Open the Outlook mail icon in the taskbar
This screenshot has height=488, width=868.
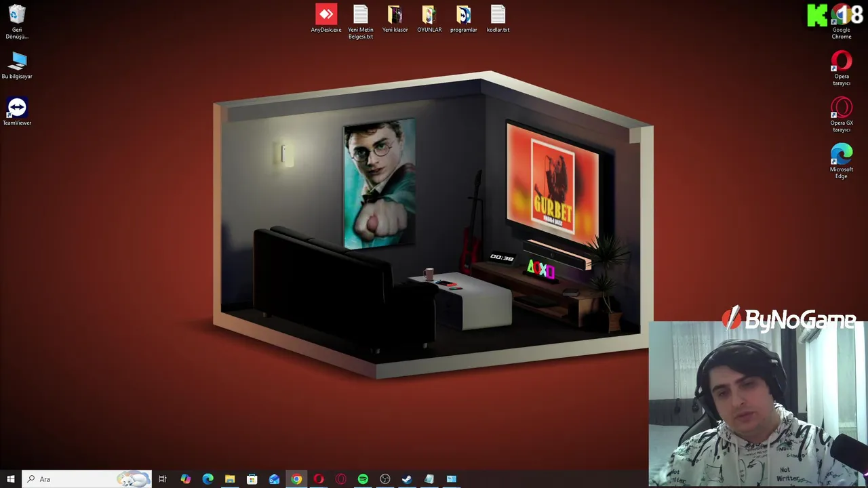pos(274,479)
